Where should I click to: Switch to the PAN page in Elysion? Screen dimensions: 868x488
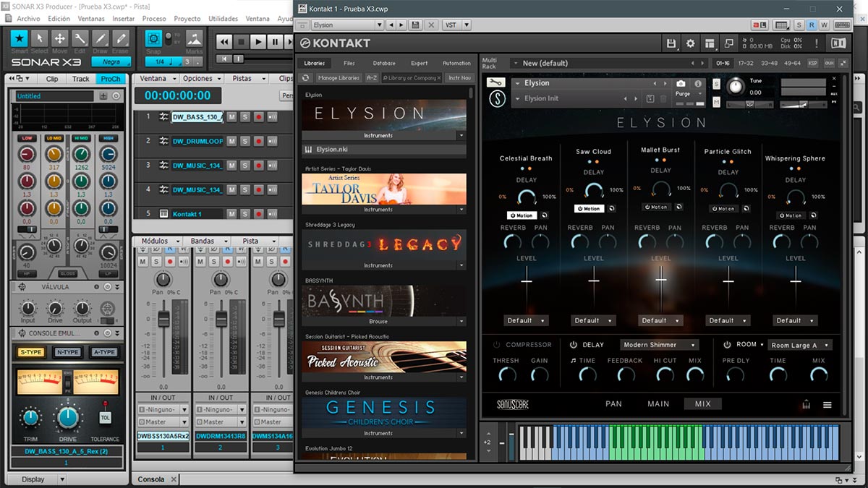(x=613, y=404)
